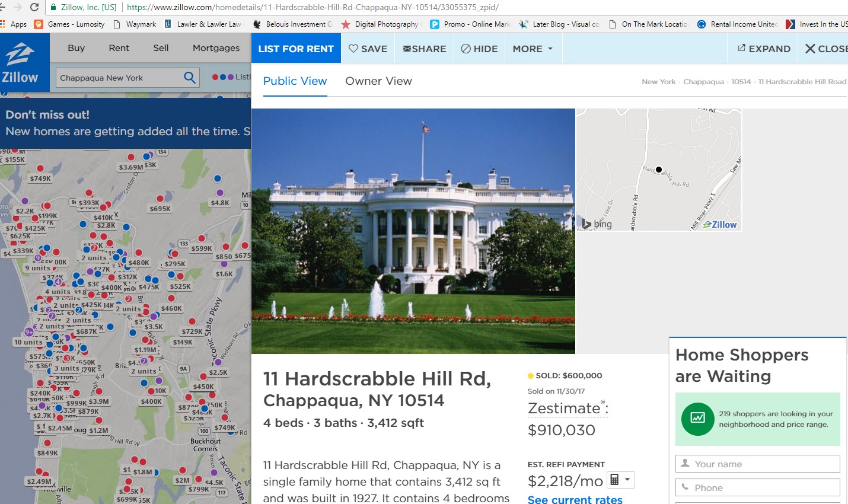
Task: Click the $2.49M map marker
Action: pos(39,481)
